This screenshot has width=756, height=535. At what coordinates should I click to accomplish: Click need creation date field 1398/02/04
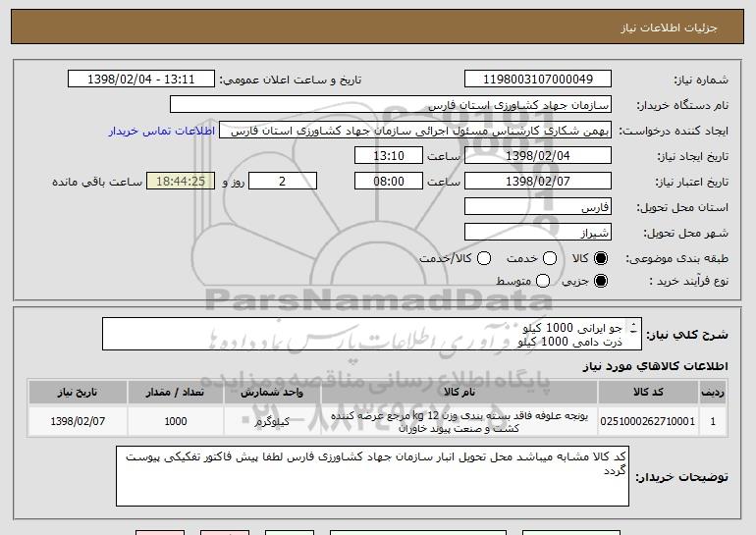click(538, 156)
